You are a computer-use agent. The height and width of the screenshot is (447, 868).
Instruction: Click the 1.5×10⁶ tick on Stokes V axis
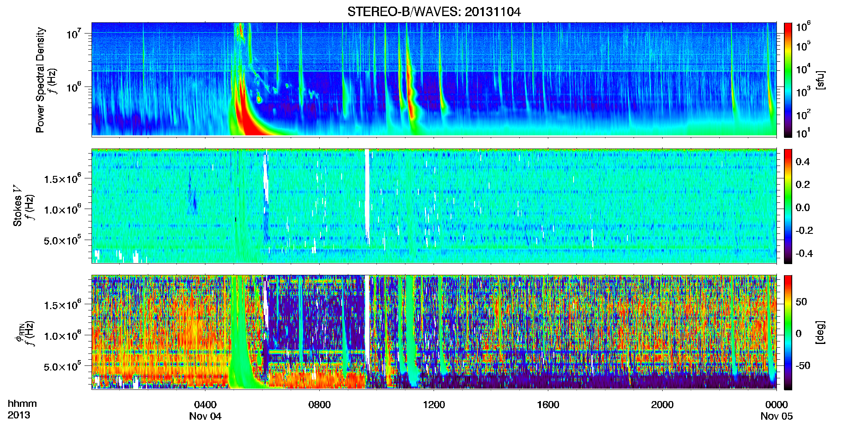coord(62,178)
